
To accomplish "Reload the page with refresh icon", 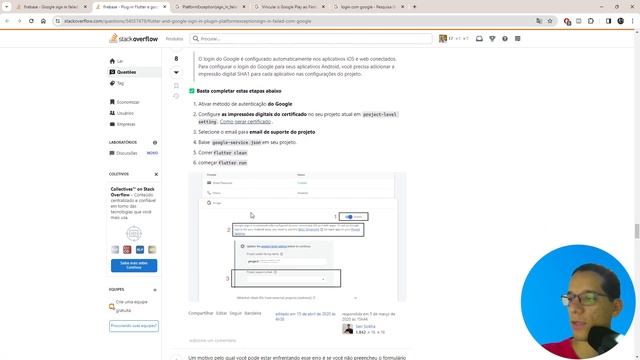I will [x=31, y=21].
